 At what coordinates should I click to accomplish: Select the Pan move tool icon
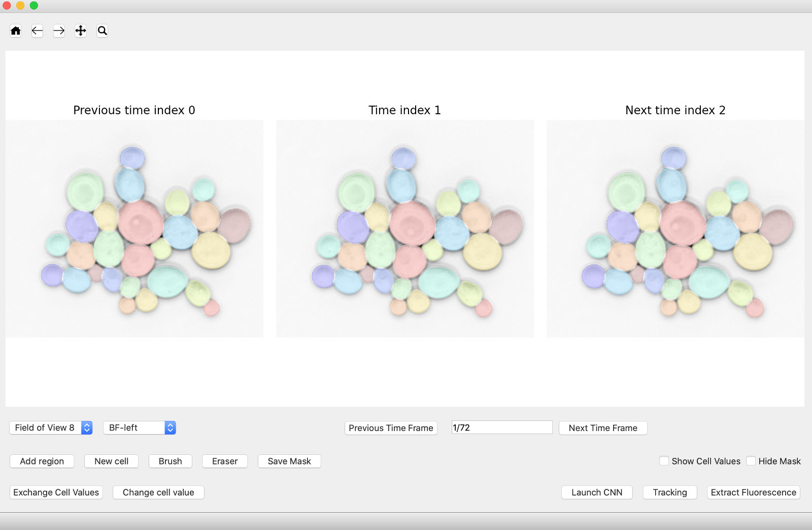(x=81, y=31)
